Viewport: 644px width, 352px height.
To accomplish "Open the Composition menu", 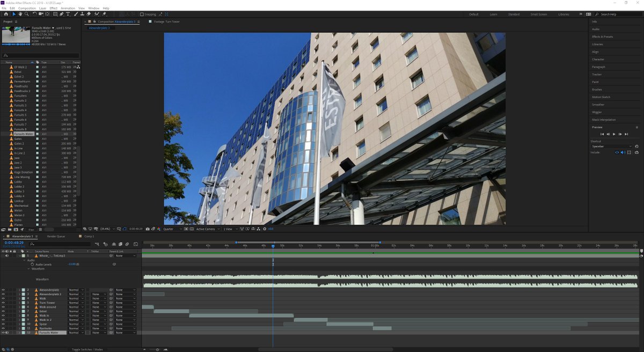I will click(27, 8).
